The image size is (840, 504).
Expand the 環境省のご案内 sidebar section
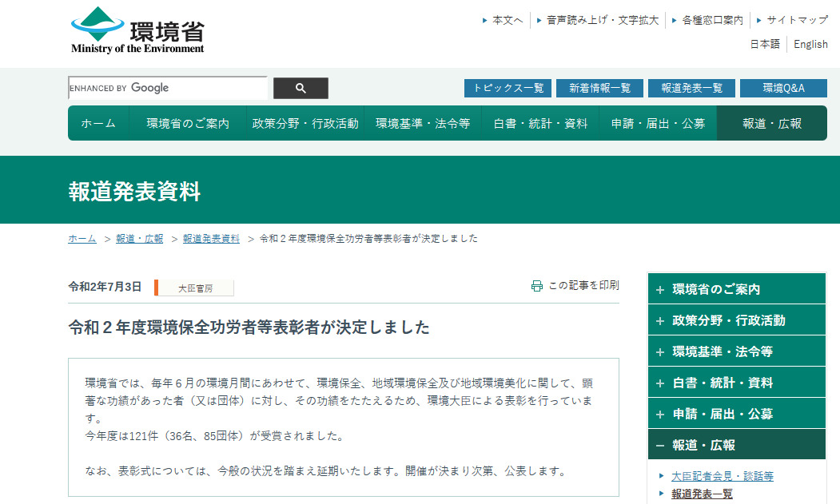[x=735, y=289]
